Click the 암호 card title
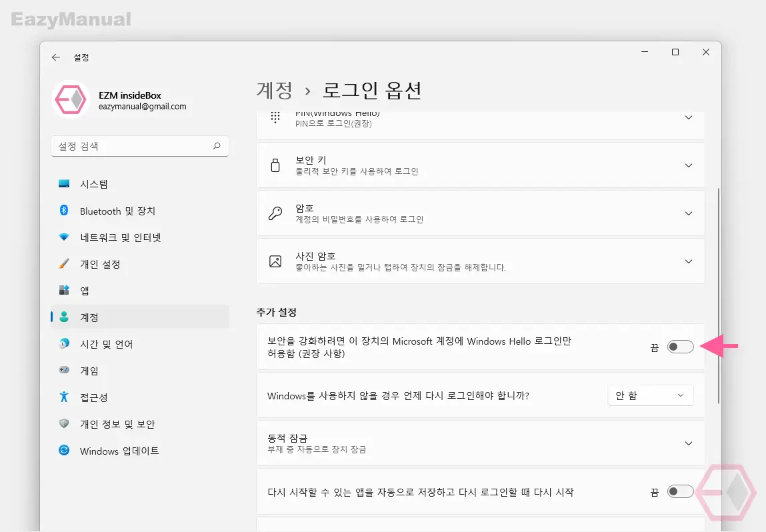Viewport: 766px width, 532px height. (x=305, y=207)
